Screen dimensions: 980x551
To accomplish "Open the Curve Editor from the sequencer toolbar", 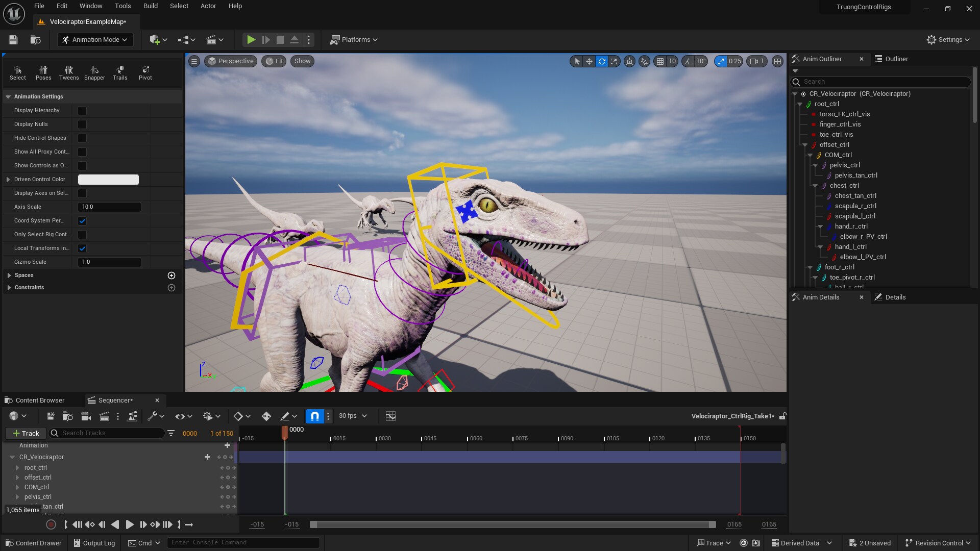I will coord(390,416).
